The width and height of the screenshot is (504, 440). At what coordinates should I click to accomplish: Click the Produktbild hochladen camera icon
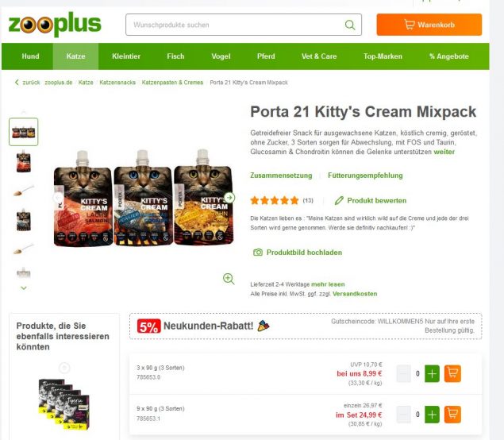coord(258,252)
